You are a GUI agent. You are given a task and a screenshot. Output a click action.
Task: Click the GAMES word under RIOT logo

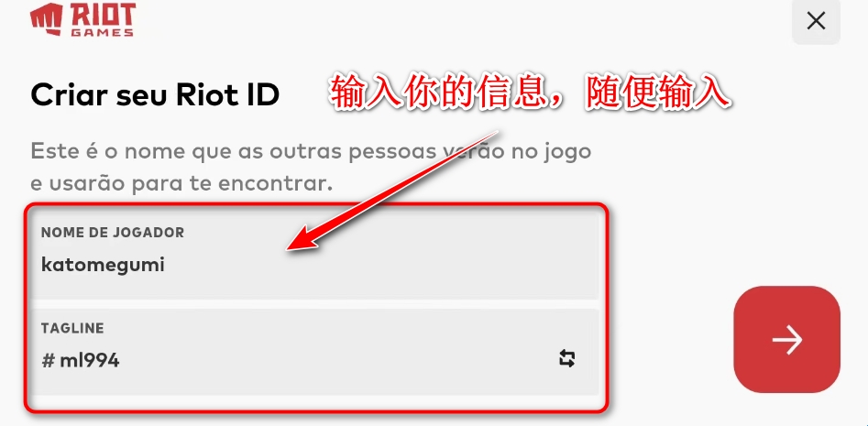click(103, 33)
